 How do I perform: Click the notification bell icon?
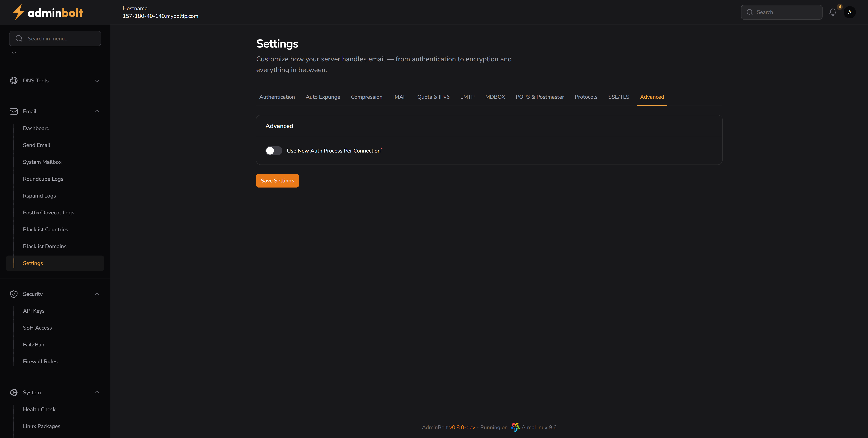click(833, 12)
